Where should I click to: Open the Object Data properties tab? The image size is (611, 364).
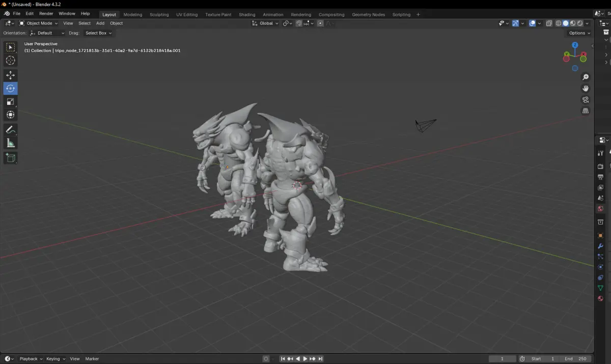[x=600, y=288]
